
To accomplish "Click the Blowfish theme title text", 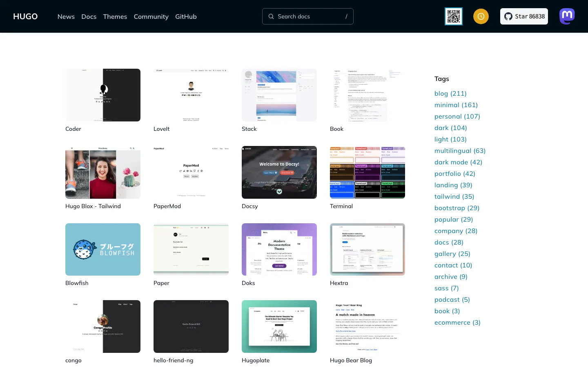I will [77, 283].
